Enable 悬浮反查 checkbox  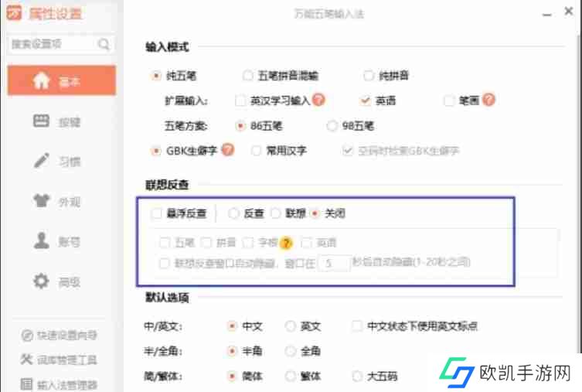coord(157,213)
